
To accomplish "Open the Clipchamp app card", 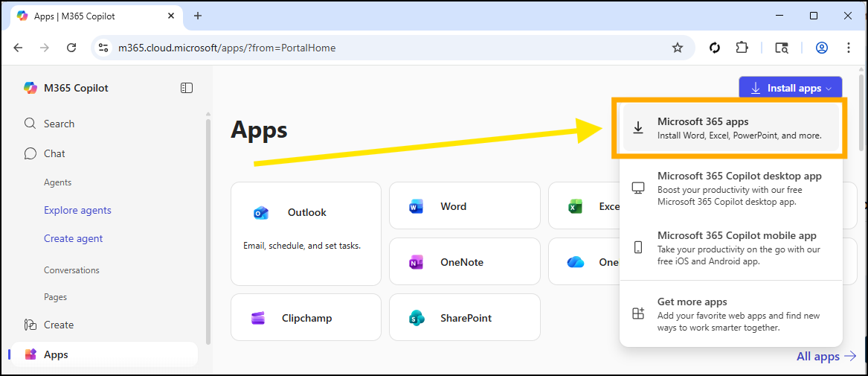I will 306,317.
